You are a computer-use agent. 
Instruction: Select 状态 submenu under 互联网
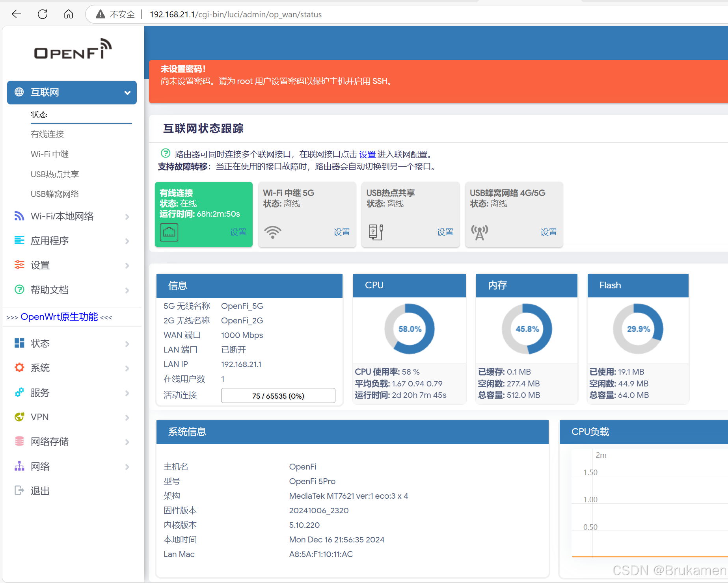point(39,114)
